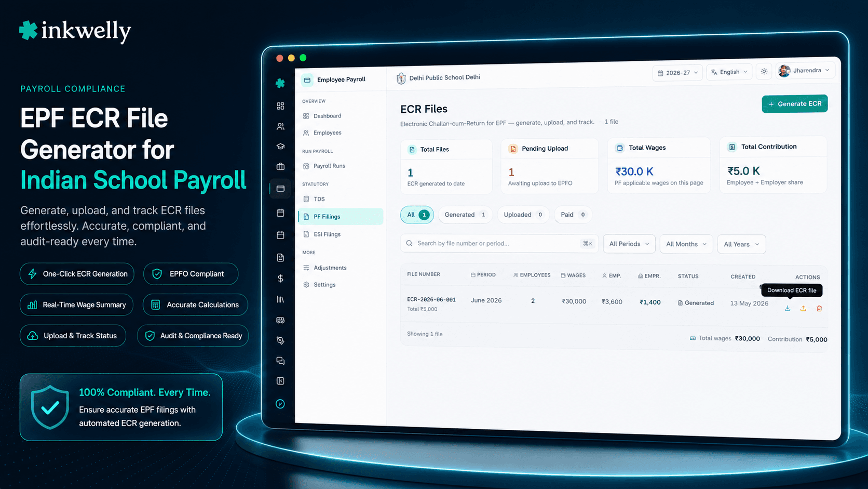The width and height of the screenshot is (868, 489).
Task: Click the June 2026 period cell
Action: pyautogui.click(x=486, y=300)
